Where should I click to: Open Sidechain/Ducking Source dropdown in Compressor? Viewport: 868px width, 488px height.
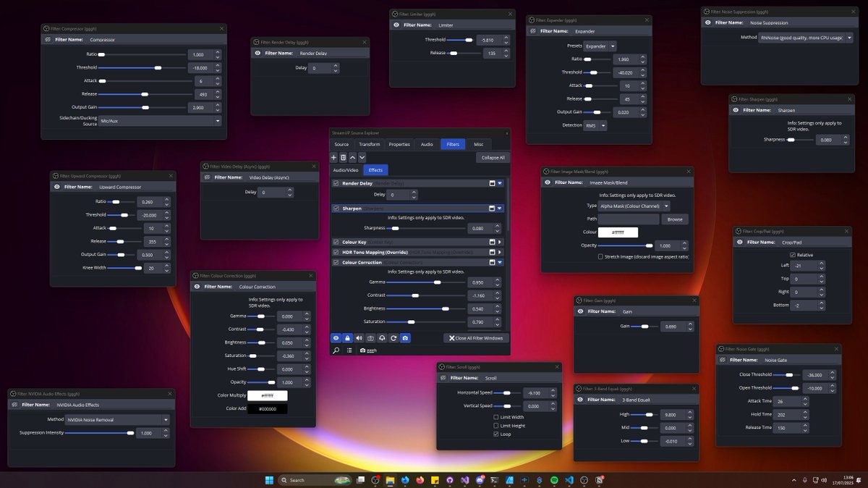pos(160,121)
